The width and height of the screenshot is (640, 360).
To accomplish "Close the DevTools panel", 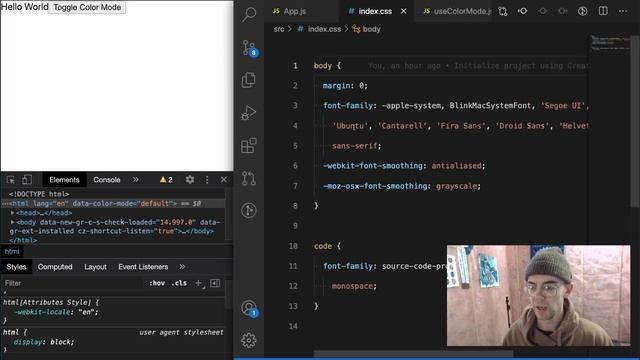I will [x=224, y=180].
